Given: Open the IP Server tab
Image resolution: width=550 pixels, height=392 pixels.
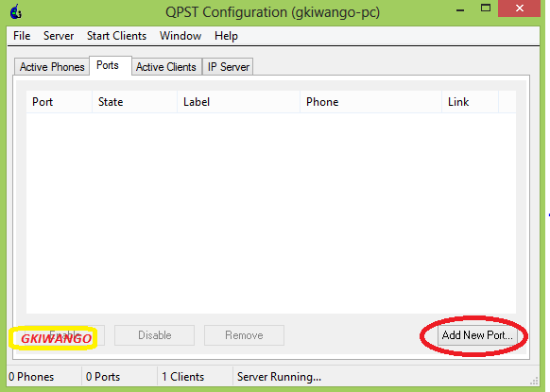Looking at the screenshot, I should [229, 67].
